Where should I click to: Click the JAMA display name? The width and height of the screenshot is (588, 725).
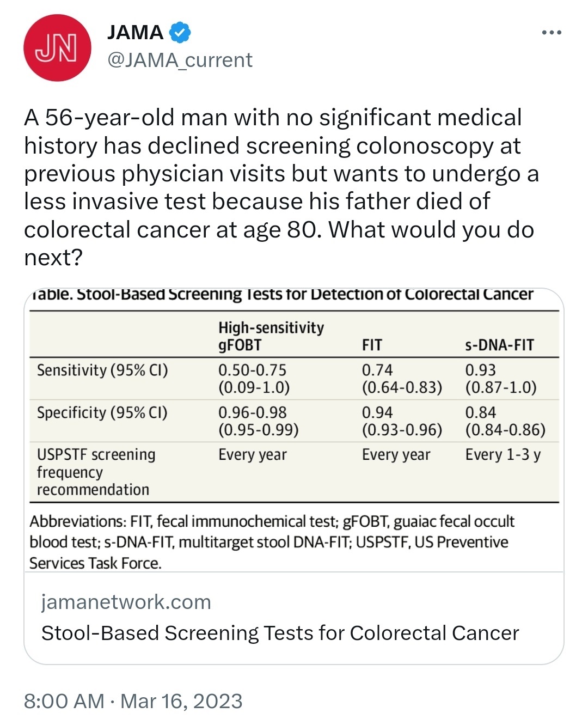pyautogui.click(x=135, y=33)
